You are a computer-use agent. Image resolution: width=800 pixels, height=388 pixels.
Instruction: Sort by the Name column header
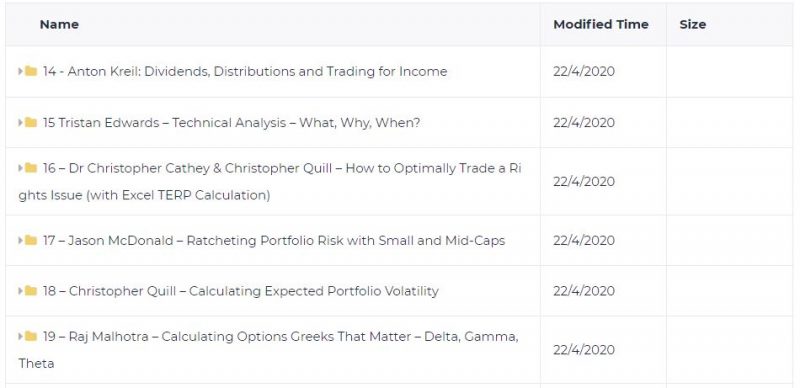59,25
